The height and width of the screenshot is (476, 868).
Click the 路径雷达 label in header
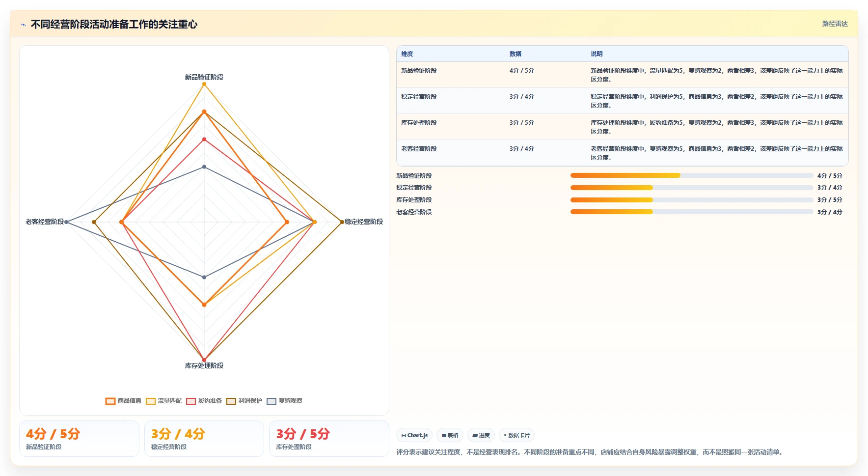pos(835,24)
